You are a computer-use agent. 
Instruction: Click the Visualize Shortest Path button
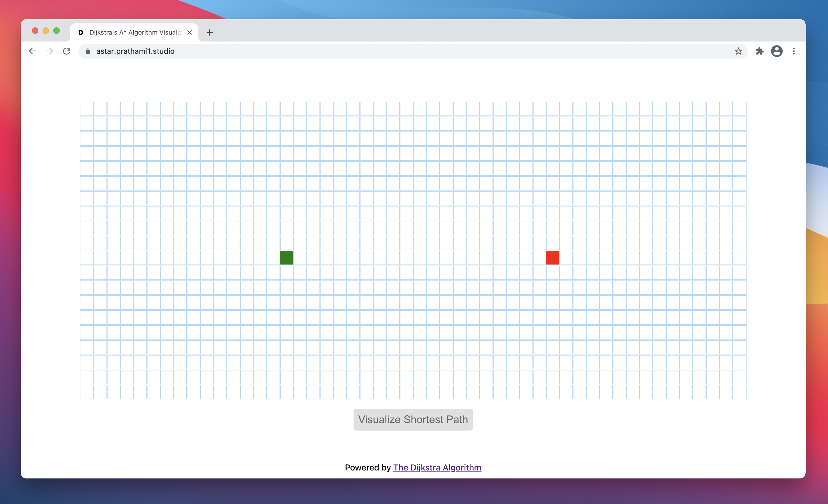pyautogui.click(x=413, y=419)
